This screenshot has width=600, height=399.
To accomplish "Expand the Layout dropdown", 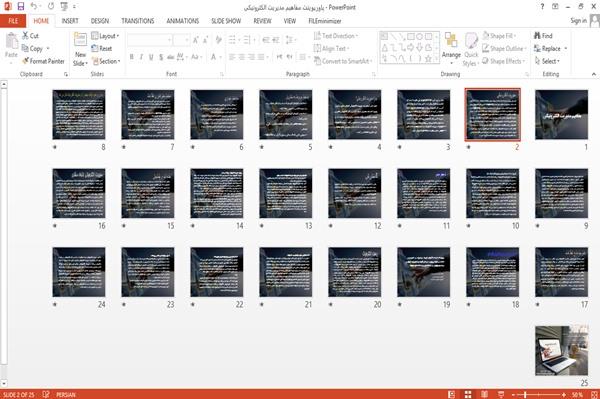I will (x=105, y=36).
